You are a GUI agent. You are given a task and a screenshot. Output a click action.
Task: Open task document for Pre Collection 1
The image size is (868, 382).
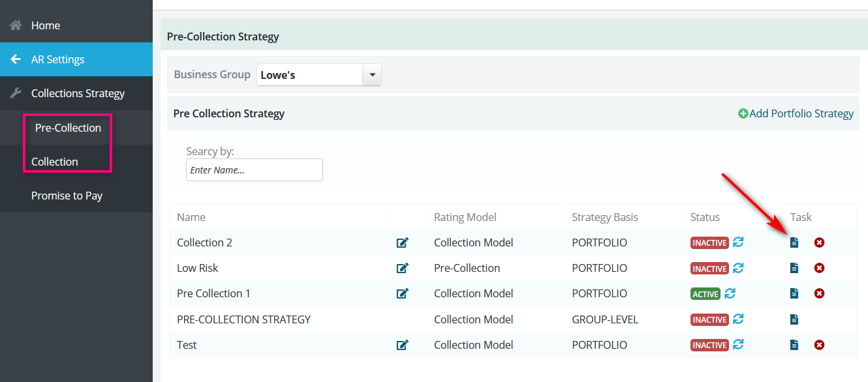pos(794,293)
